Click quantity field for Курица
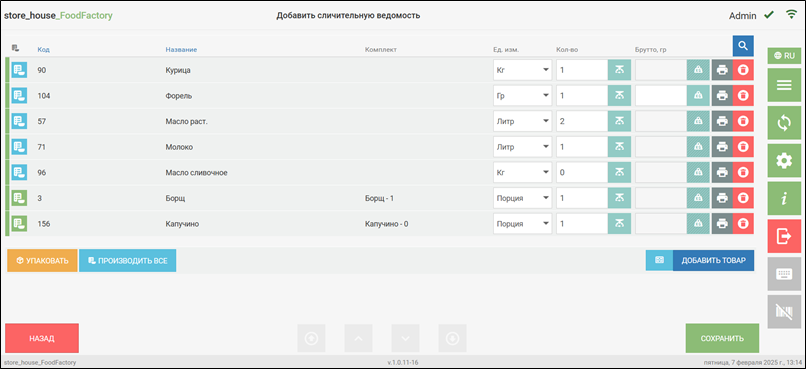 tap(582, 70)
